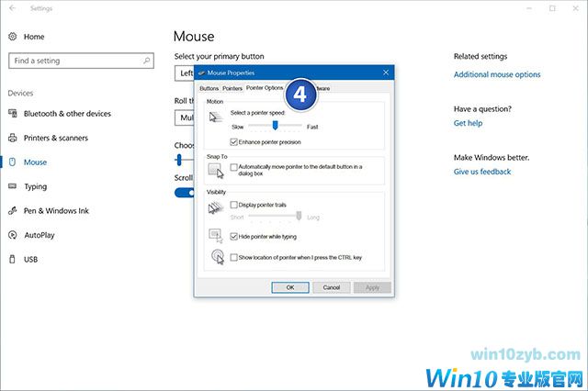Enable automatically move pointer to default button
The height and width of the screenshot is (391, 588).
tap(233, 167)
